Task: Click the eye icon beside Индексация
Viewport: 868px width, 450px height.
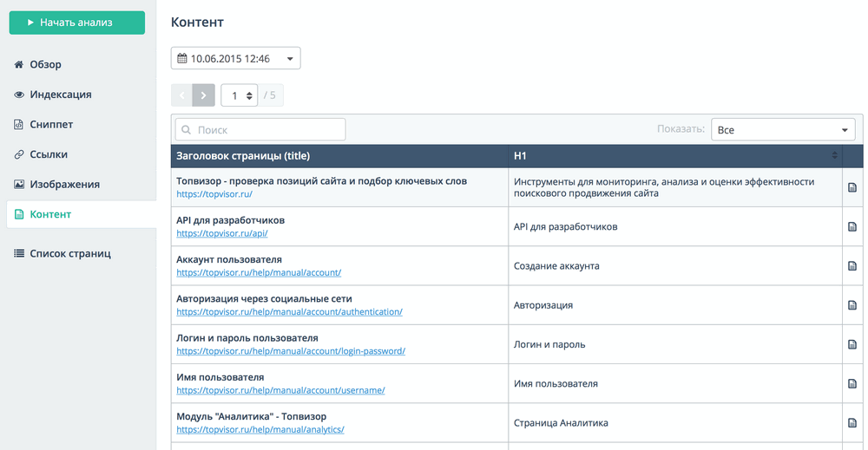Action: pos(19,95)
